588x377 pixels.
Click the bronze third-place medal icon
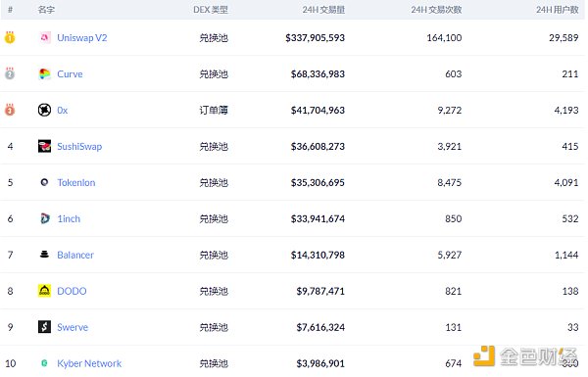10,110
